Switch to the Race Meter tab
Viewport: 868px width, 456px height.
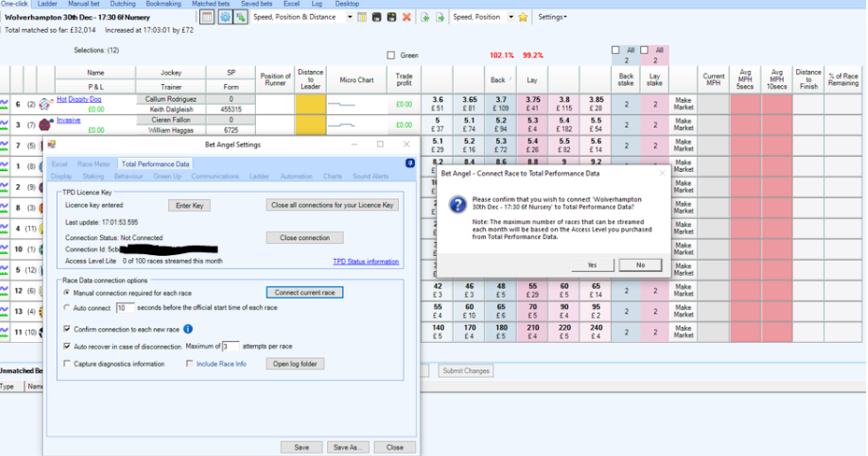[93, 164]
